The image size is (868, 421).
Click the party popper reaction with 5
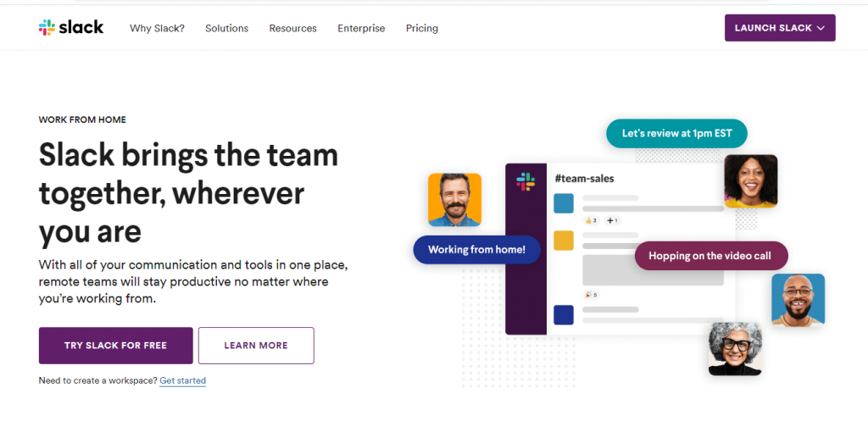point(591,295)
